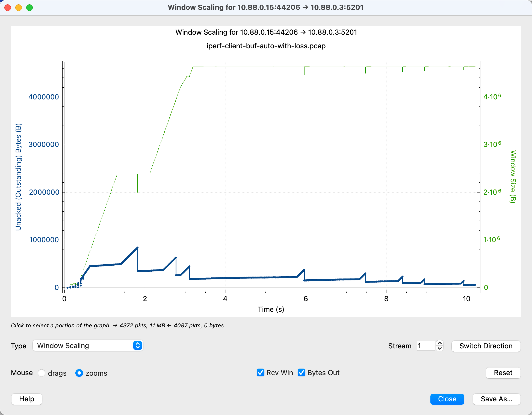The width and height of the screenshot is (532, 415).
Task: Click the blue Close button
Action: [447, 399]
